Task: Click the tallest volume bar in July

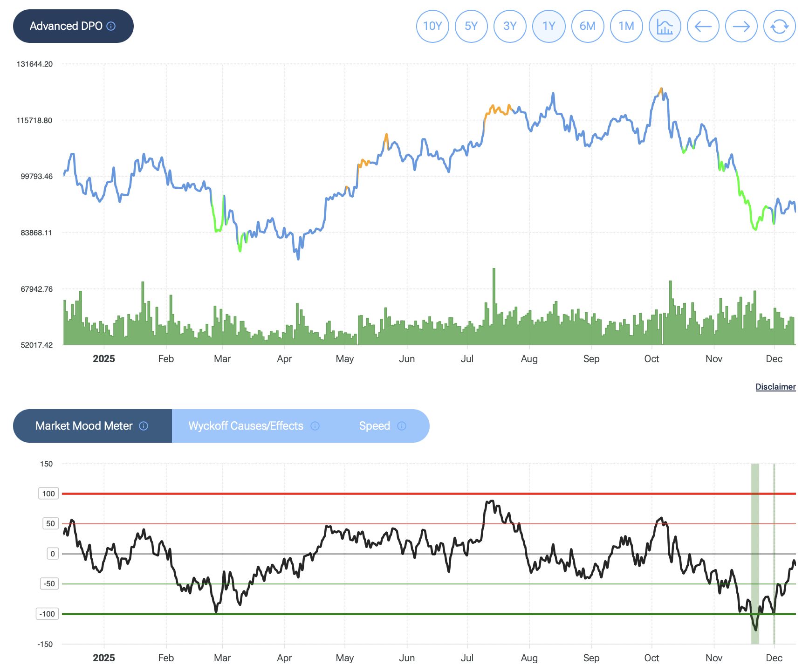Action: pyautogui.click(x=494, y=308)
